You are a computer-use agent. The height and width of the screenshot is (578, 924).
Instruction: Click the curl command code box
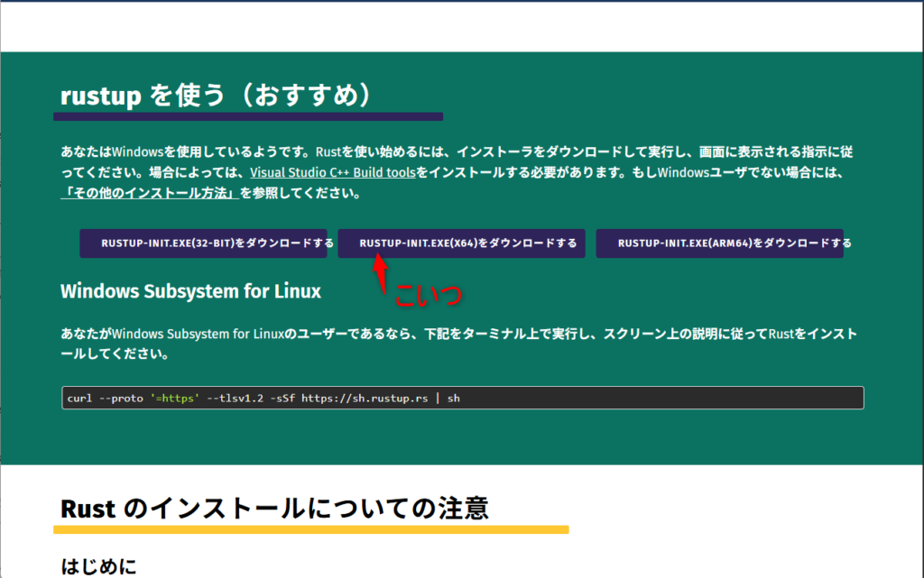coord(632,398)
